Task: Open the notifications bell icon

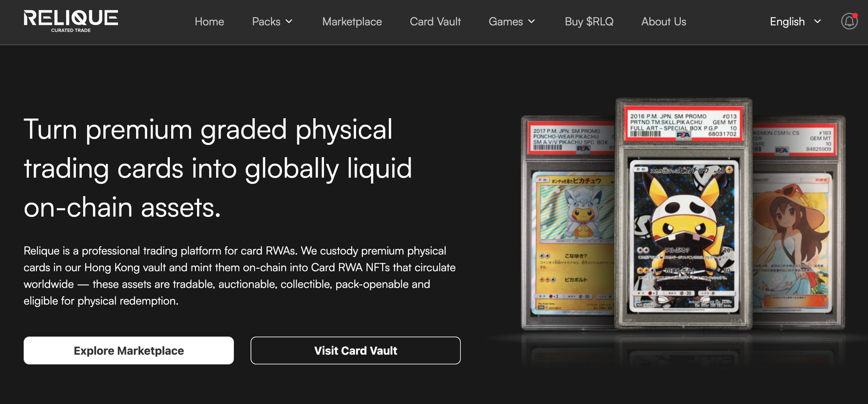Action: [x=849, y=21]
